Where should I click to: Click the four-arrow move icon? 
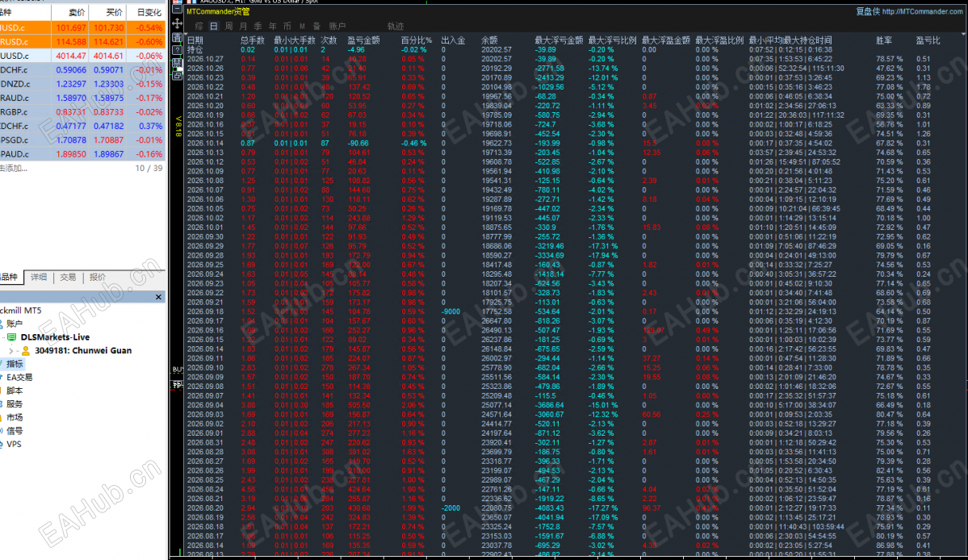pyautogui.click(x=177, y=23)
